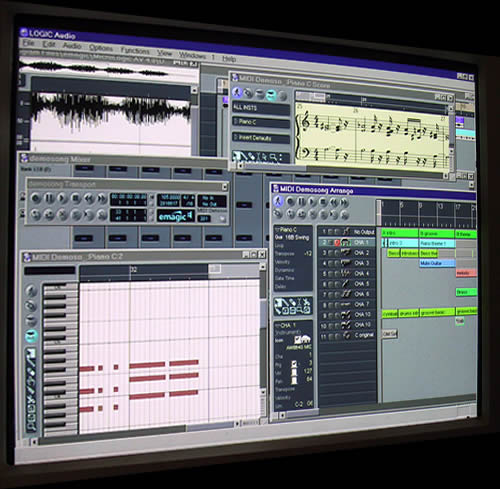This screenshot has width=500, height=489.
Task: Toggle Catch button in piano roll window
Action: 31,291
